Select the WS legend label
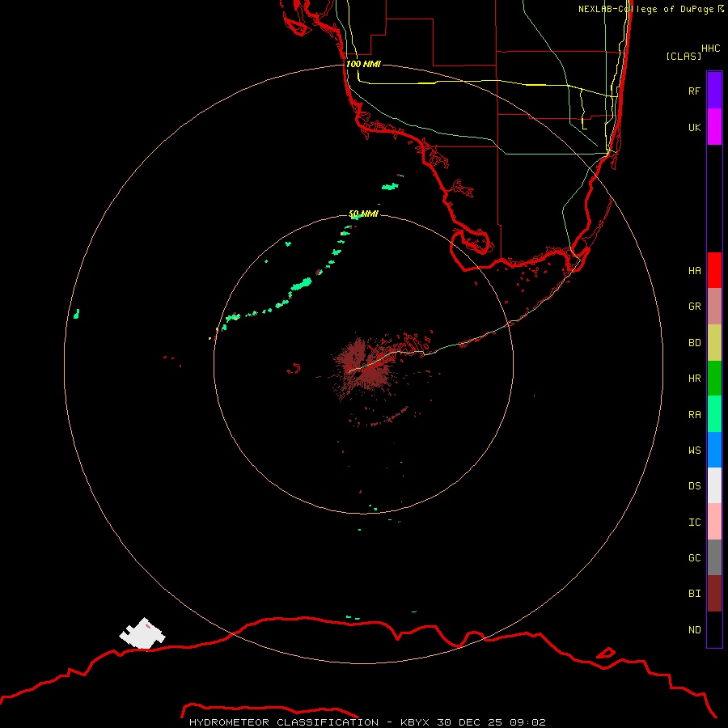The width and height of the screenshot is (728, 728). 694,451
